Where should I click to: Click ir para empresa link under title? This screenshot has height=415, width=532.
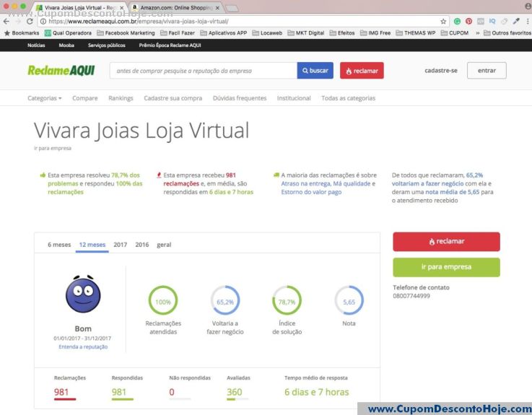point(53,148)
